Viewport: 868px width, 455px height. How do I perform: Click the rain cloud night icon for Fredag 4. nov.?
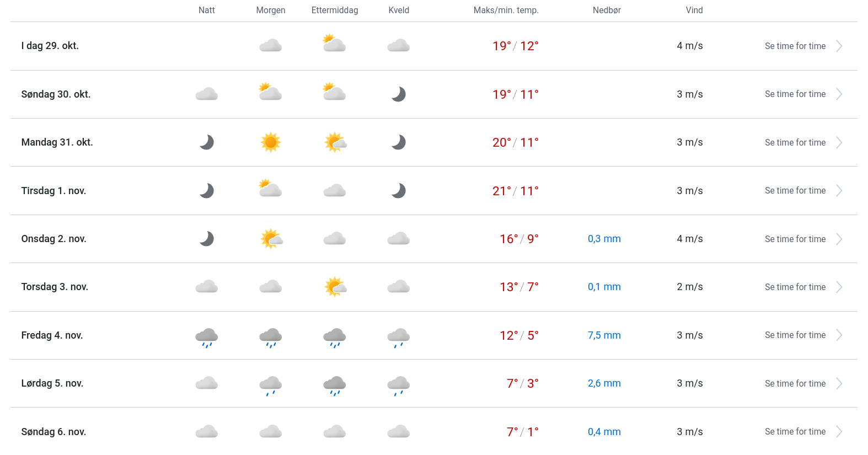[x=207, y=336]
